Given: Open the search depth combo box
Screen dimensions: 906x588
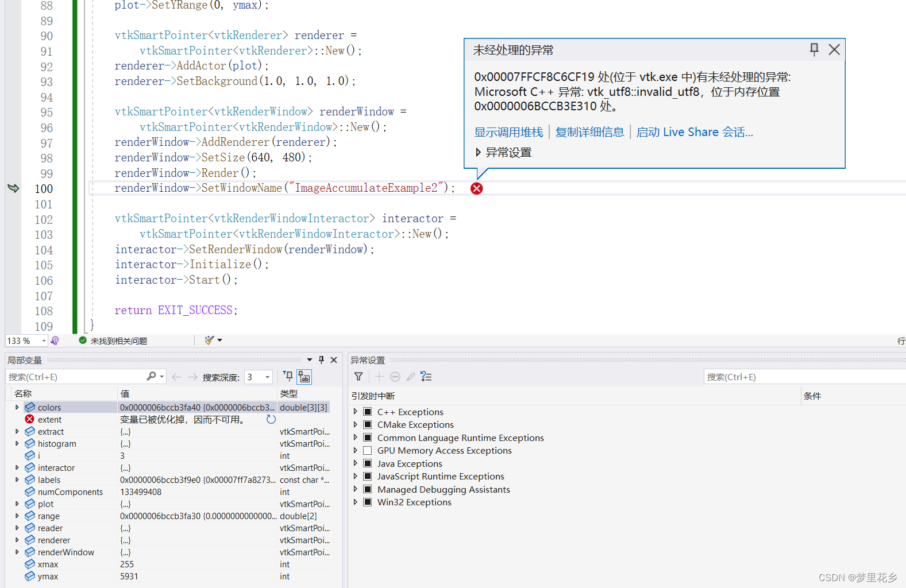Looking at the screenshot, I should (258, 377).
